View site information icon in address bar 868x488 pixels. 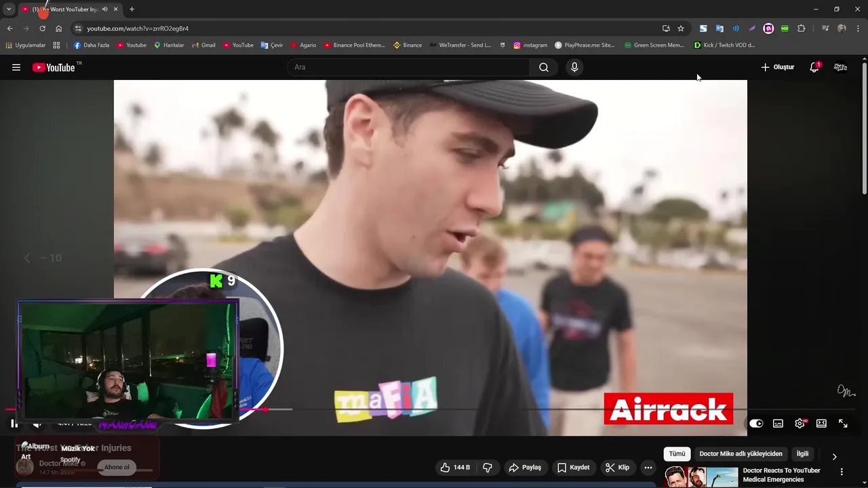(x=78, y=28)
